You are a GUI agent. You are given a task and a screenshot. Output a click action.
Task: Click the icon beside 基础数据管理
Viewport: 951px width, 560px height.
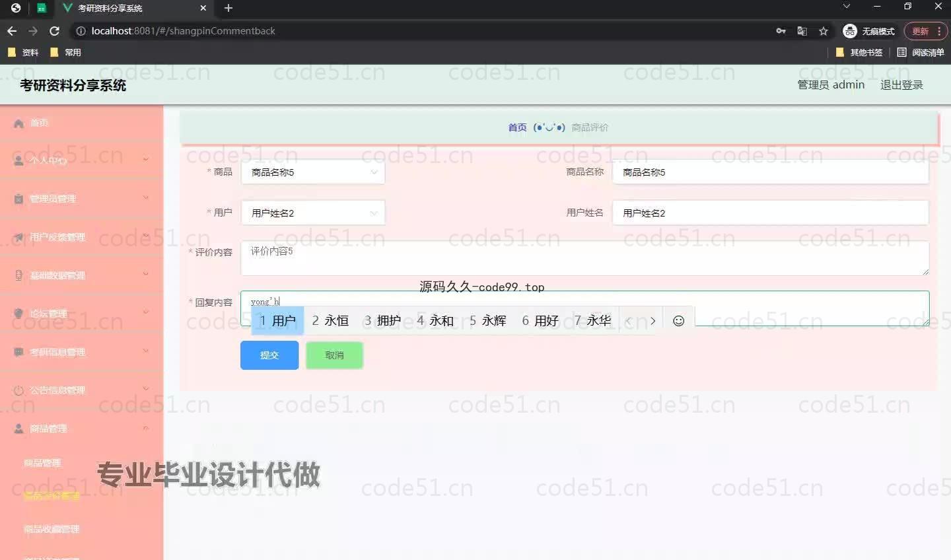point(18,275)
